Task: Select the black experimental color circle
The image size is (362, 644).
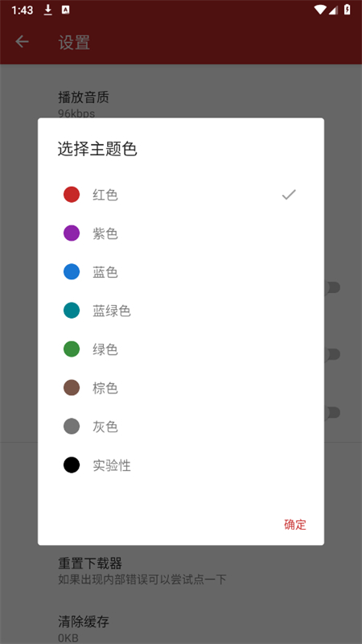Action: 72,465
